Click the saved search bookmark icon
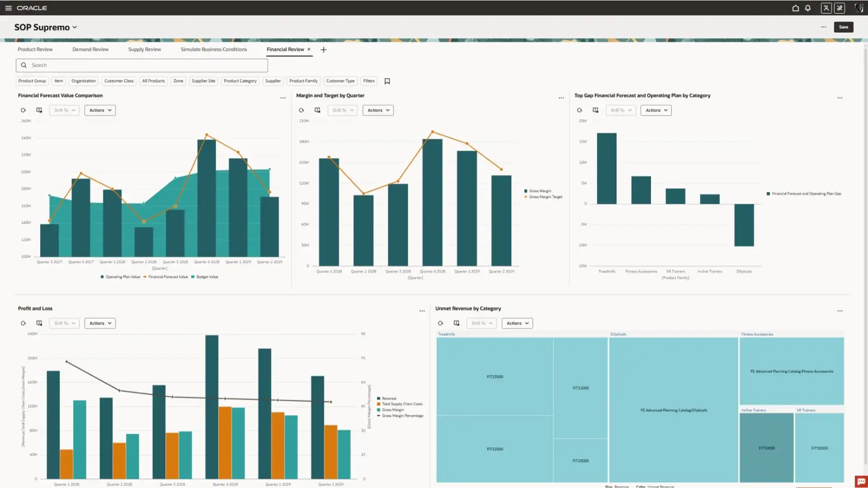The image size is (868, 488). tap(387, 81)
